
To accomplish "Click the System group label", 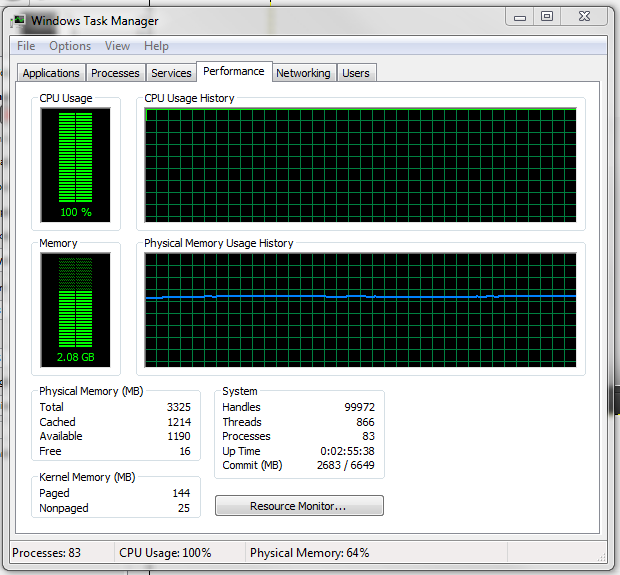I will [x=240, y=391].
